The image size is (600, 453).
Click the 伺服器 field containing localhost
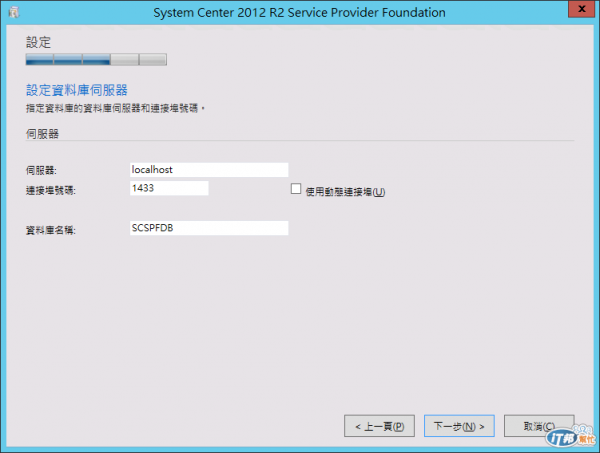pyautogui.click(x=209, y=170)
